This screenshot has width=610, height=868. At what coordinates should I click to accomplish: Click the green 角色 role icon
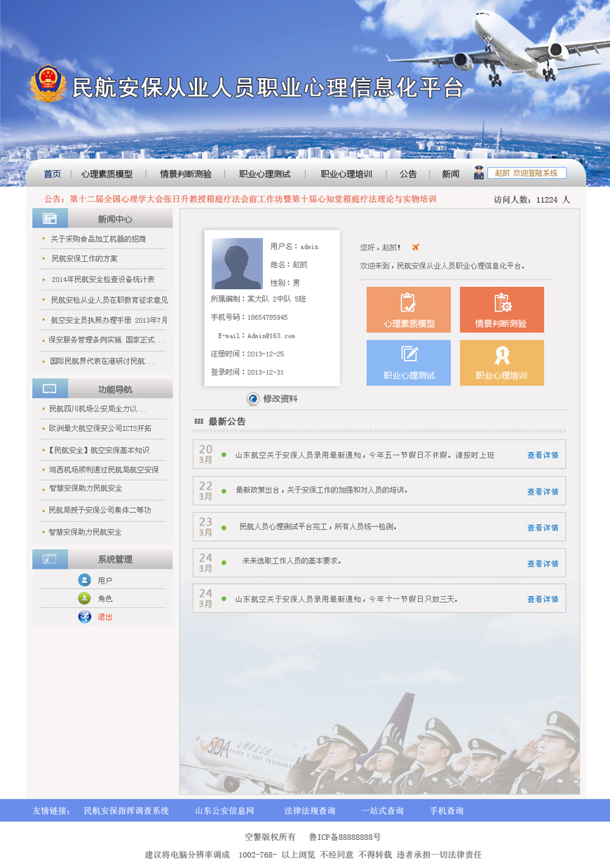pos(84,599)
